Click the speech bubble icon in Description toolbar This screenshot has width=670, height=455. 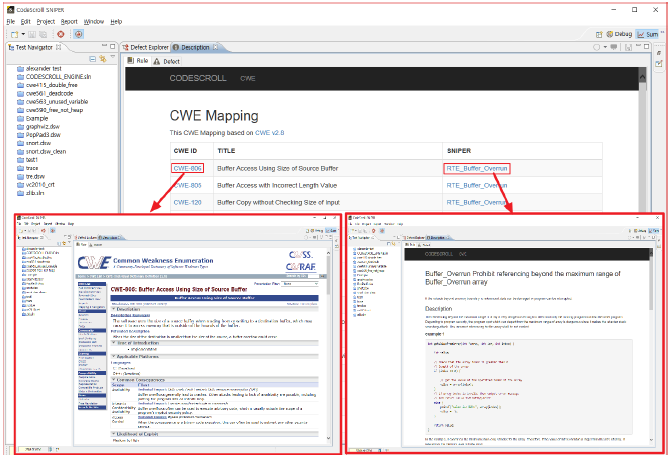[x=614, y=47]
